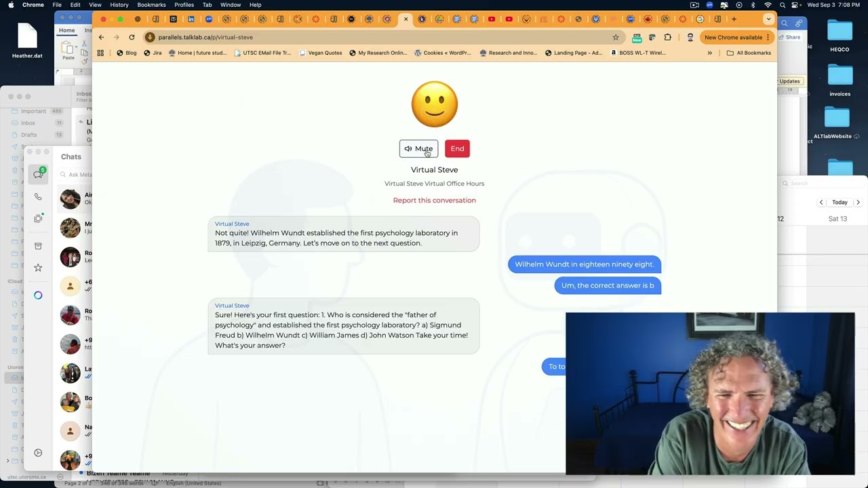Screen dimensions: 868x488
Task: Open Archived chats icon in WhatsApp
Action: 38,246
